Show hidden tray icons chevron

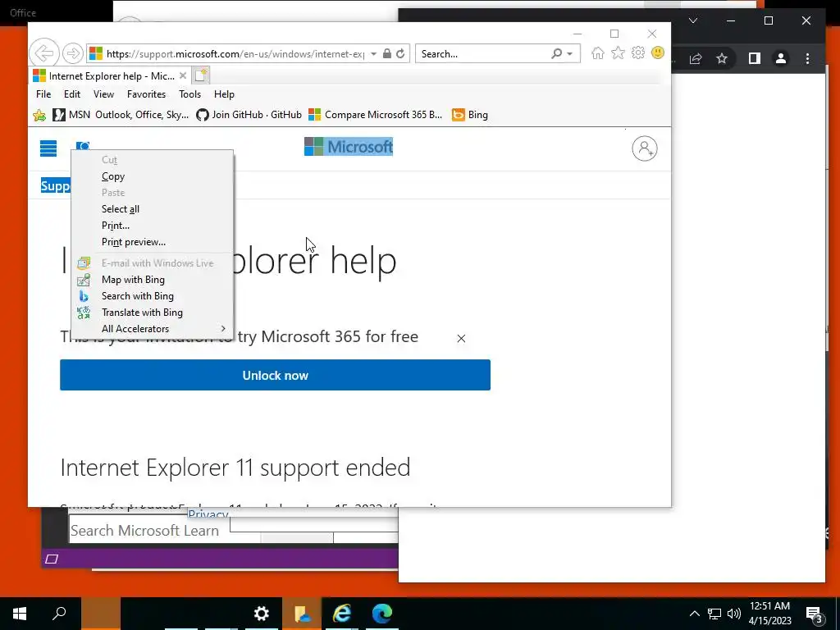[x=694, y=614]
